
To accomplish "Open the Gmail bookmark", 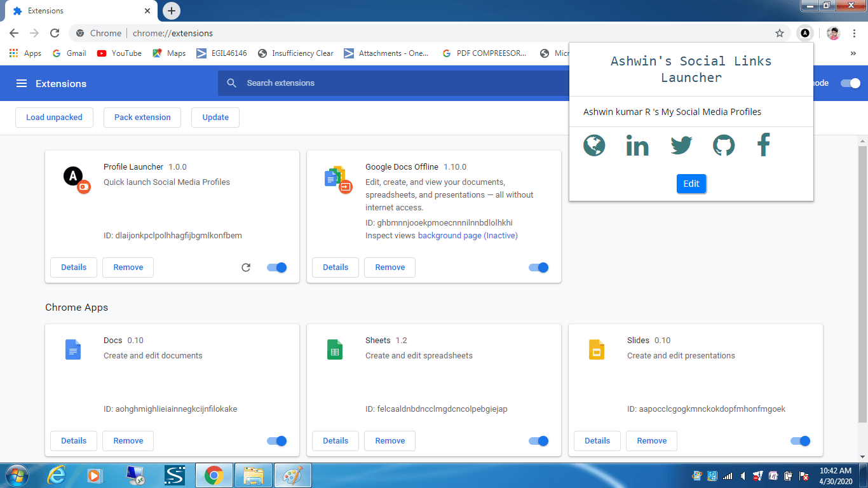I will 69,53.
